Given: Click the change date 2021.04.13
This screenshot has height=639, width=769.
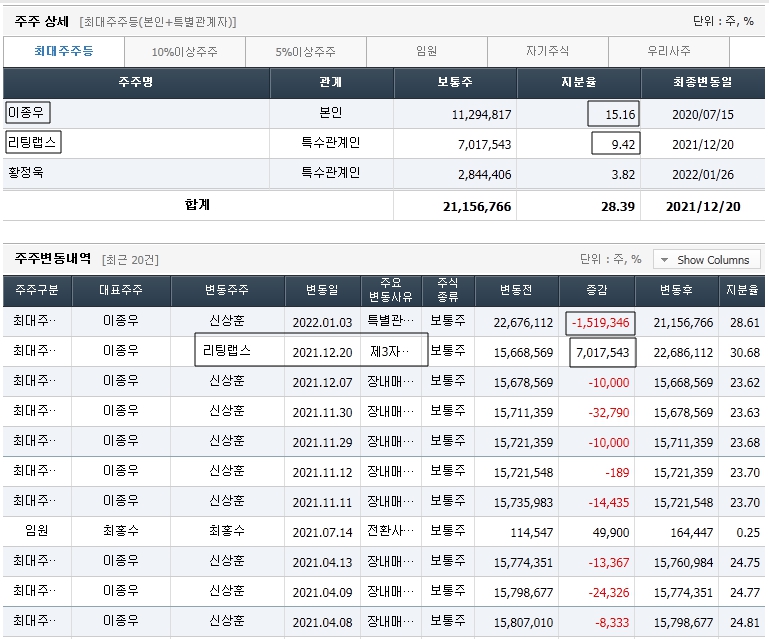Looking at the screenshot, I should (x=322, y=562).
